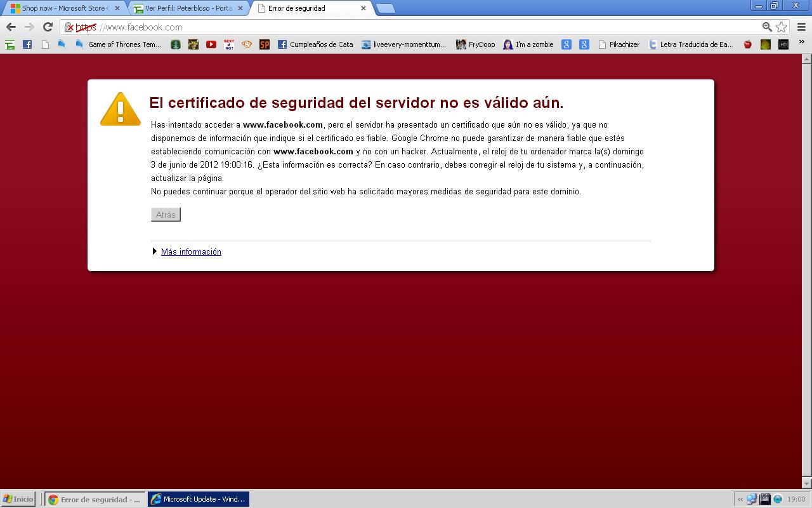Open the red apple bookmark icon
This screenshot has height=508, width=812.
[x=748, y=44]
